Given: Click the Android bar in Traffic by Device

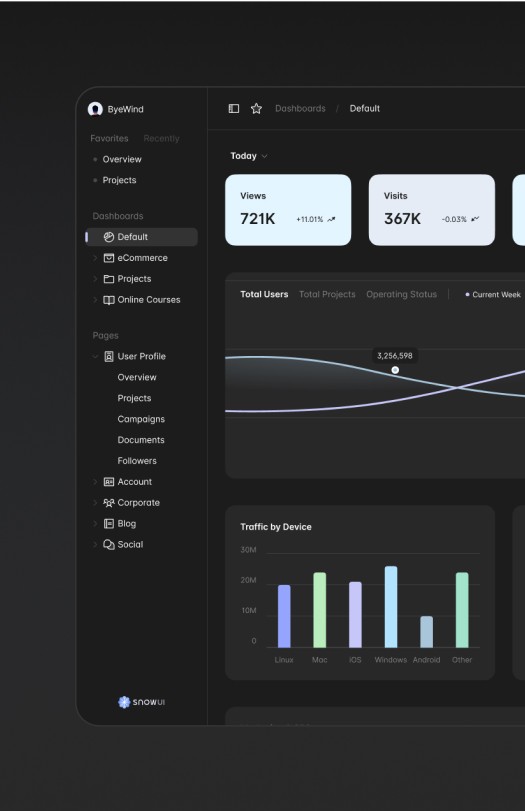Looking at the screenshot, I should 427,632.
